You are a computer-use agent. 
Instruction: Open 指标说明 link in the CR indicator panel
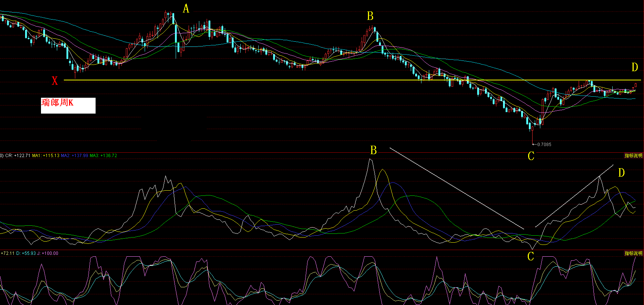pos(633,156)
